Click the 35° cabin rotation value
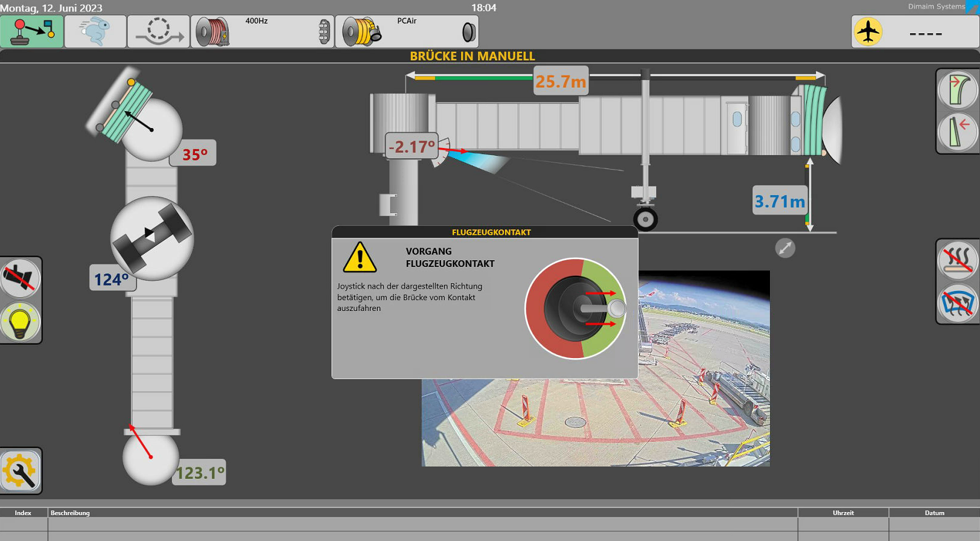Viewport: 980px width, 541px height. click(x=194, y=154)
